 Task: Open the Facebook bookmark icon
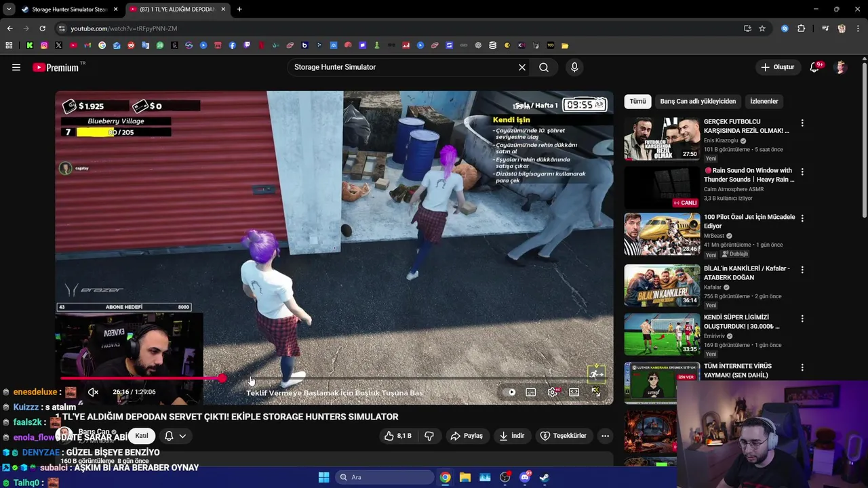coord(233,45)
